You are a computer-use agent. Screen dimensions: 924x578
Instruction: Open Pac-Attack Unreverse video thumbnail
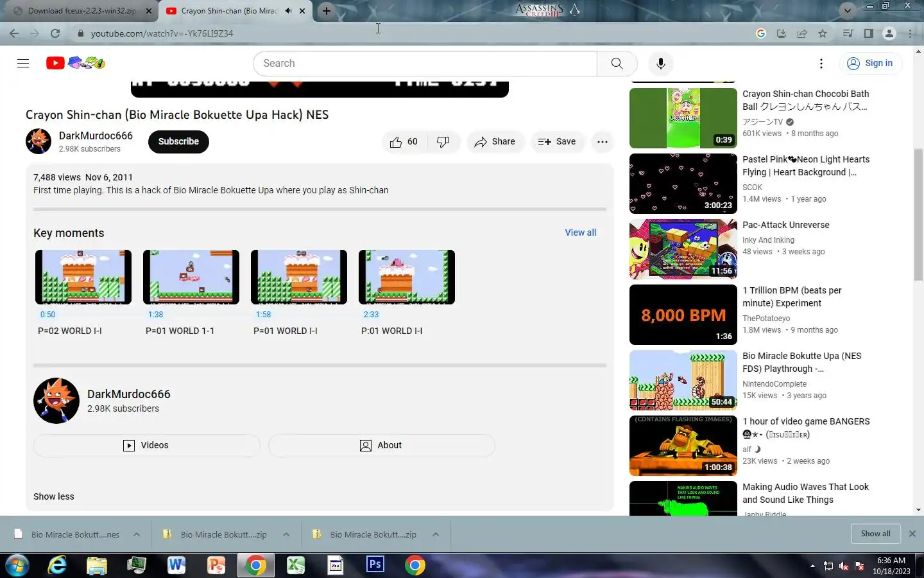pos(683,249)
